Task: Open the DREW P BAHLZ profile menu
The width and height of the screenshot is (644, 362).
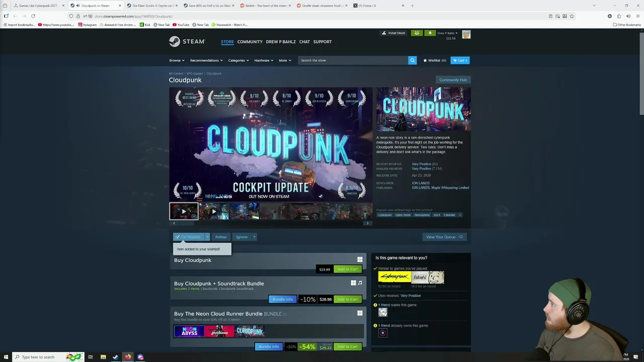Action: click(x=281, y=42)
